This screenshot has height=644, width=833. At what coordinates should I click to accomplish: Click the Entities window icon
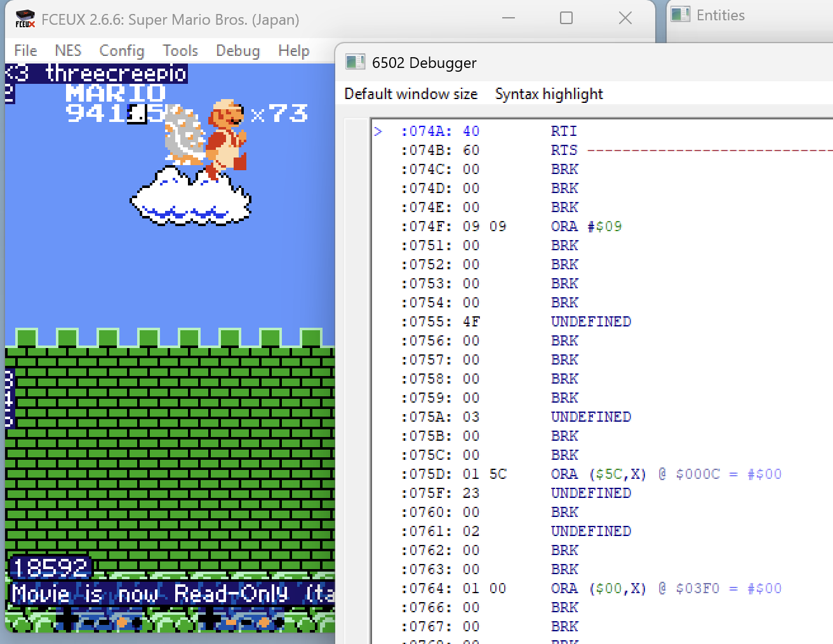(x=680, y=15)
